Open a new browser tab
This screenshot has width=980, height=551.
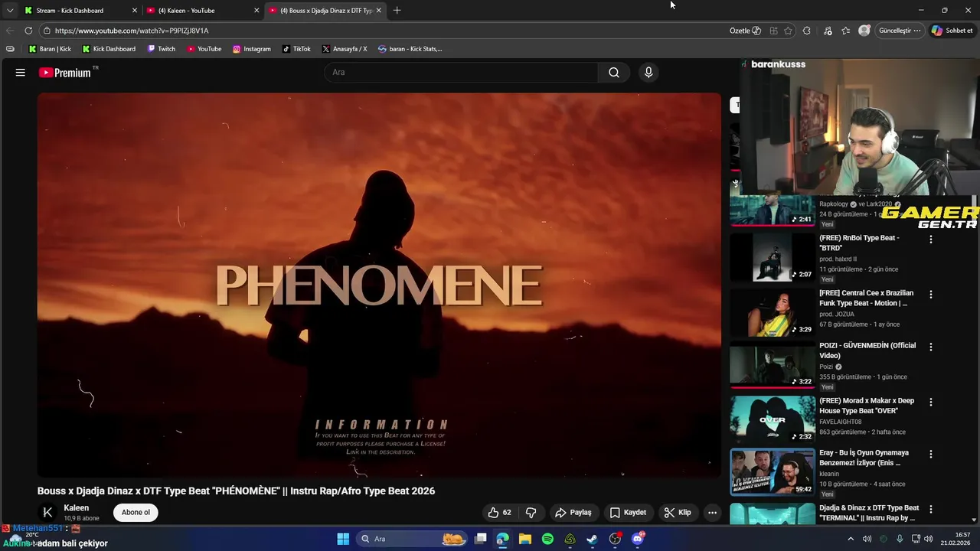coord(397,11)
